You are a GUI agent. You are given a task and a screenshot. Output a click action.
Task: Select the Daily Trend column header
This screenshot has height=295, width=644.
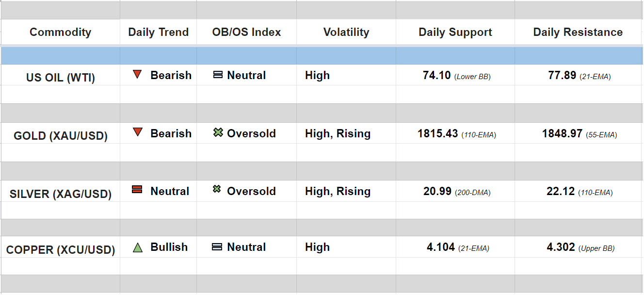coord(158,33)
